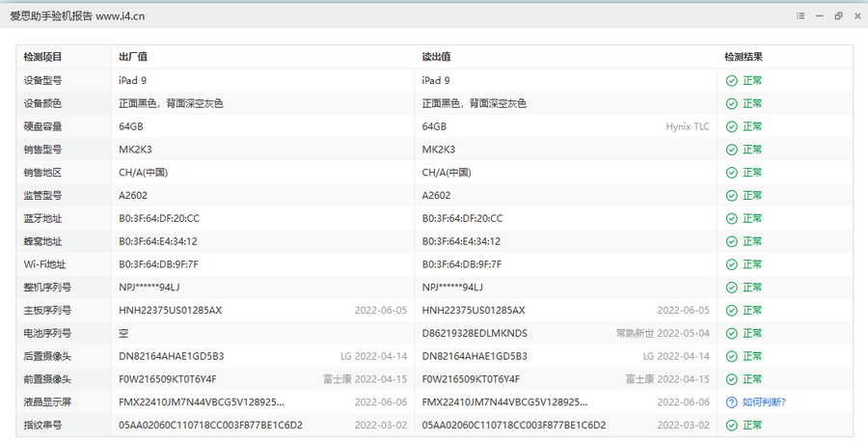
Task: Click the question mark icon in 液晶显示屏 row
Action: [x=731, y=402]
